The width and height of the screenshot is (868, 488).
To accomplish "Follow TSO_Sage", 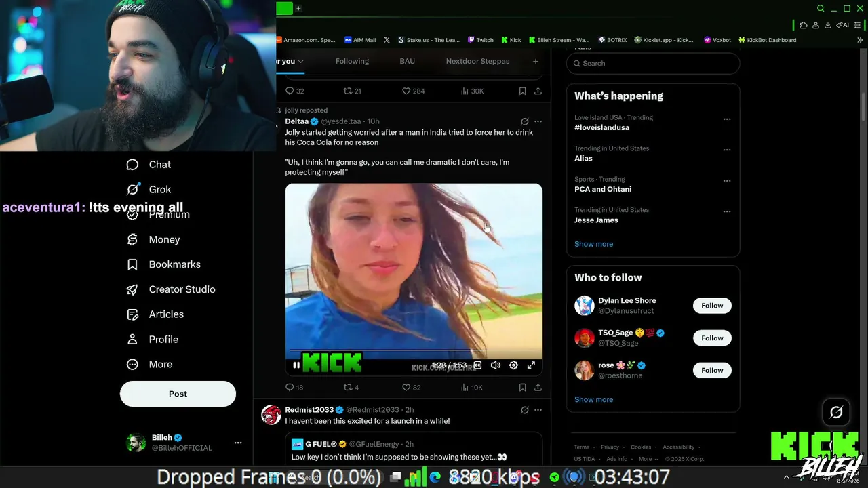I will [712, 338].
